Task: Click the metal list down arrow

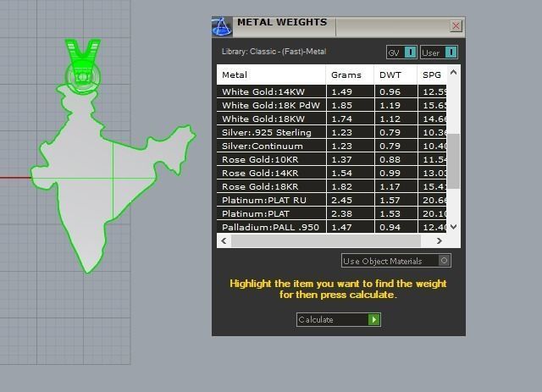Action: tap(454, 226)
